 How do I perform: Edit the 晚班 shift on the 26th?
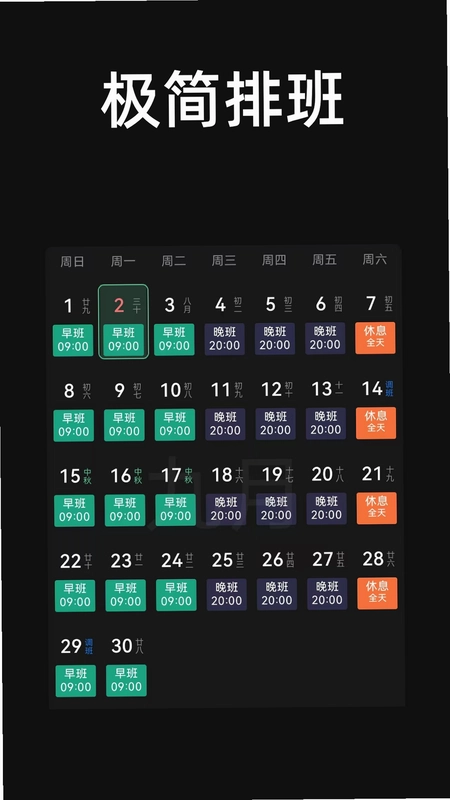click(277, 594)
